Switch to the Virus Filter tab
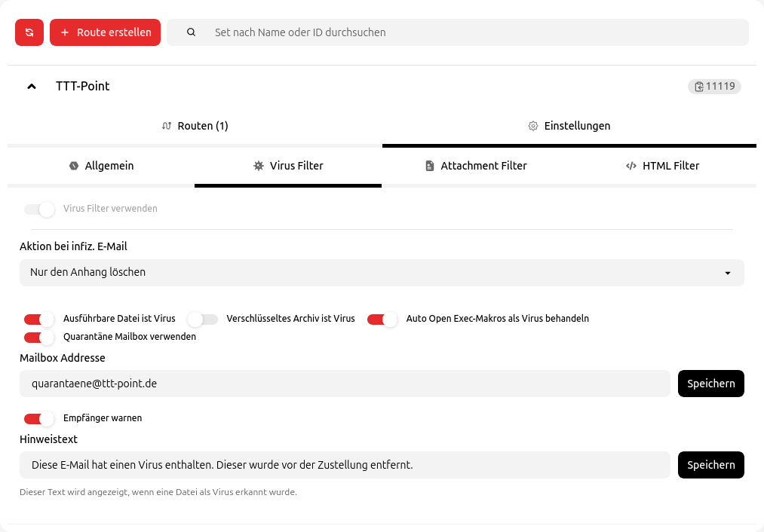 point(288,166)
